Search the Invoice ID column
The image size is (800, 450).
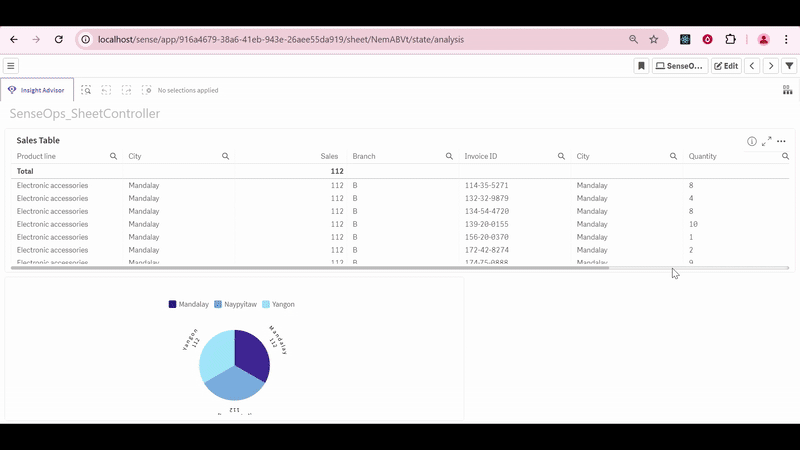click(x=561, y=156)
